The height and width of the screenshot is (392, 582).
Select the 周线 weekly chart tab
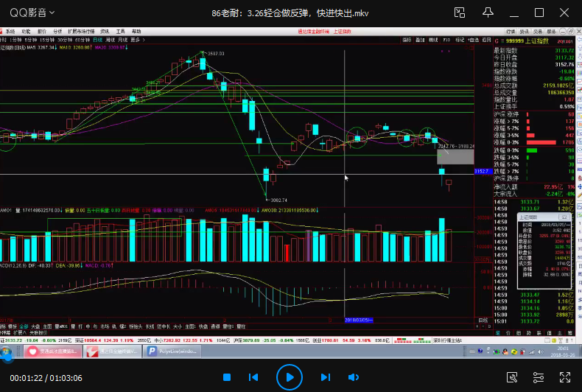tap(111, 40)
